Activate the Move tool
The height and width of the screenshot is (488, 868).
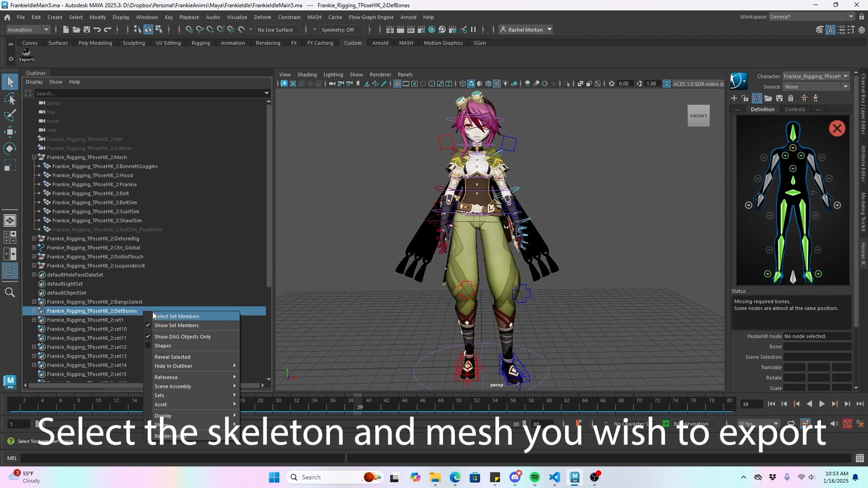[10, 132]
